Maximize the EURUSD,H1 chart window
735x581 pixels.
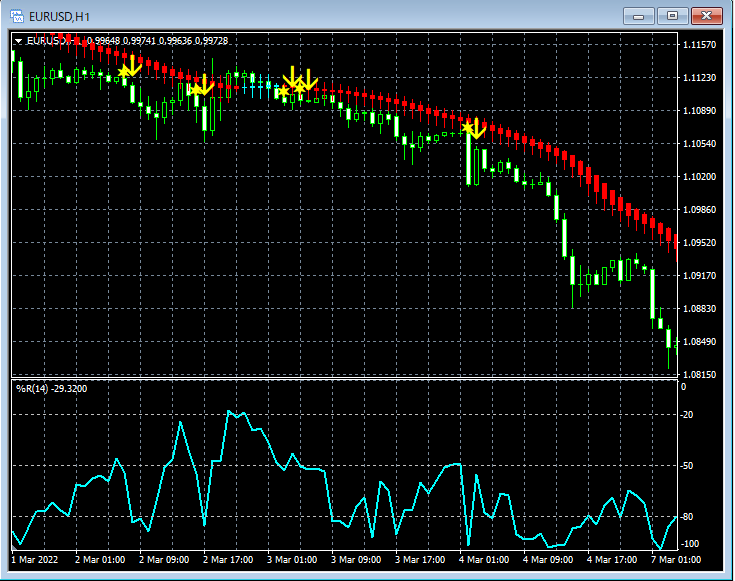672,16
